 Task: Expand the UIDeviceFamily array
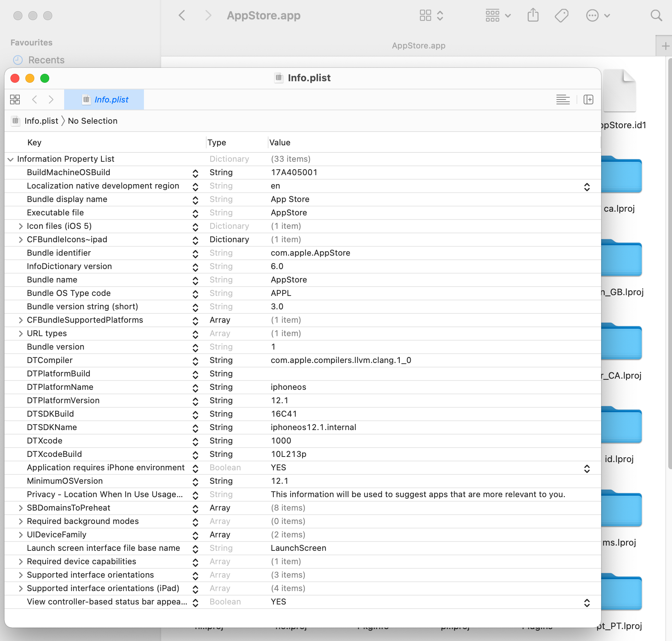pos(21,535)
